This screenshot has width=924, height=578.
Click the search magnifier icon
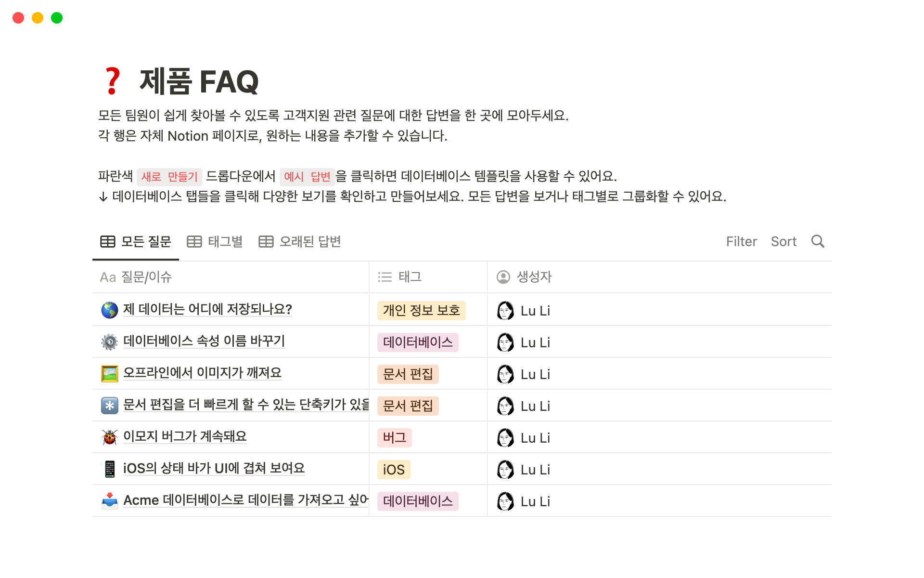tap(818, 241)
